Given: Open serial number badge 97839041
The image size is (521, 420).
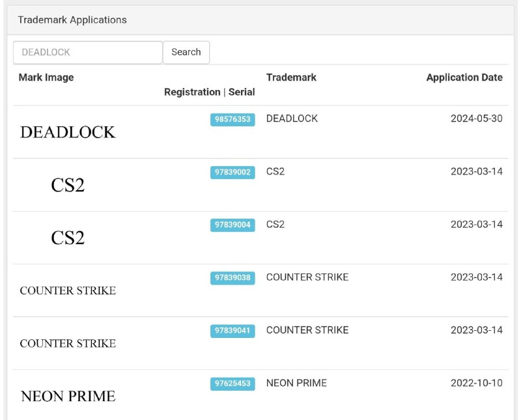Looking at the screenshot, I should point(232,331).
